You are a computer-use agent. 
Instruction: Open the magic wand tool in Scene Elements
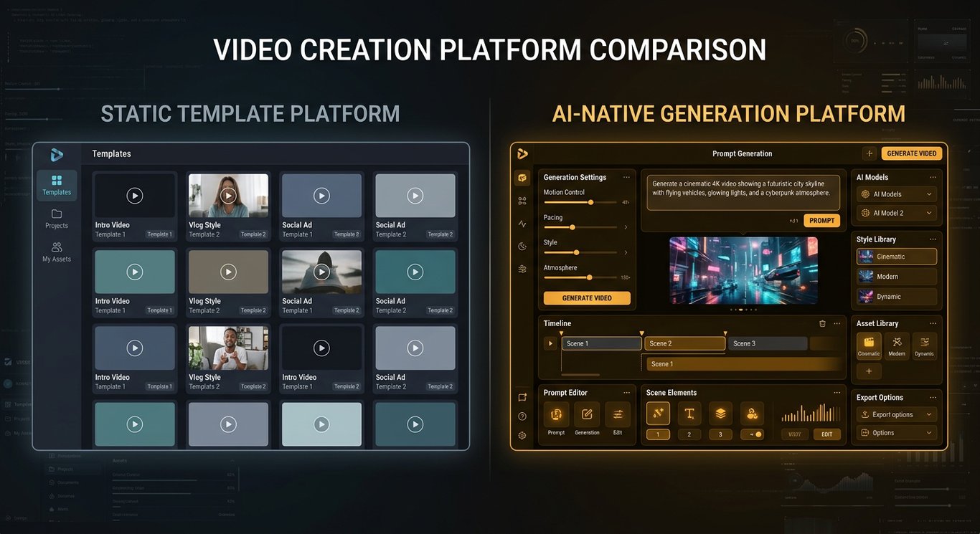click(x=658, y=414)
